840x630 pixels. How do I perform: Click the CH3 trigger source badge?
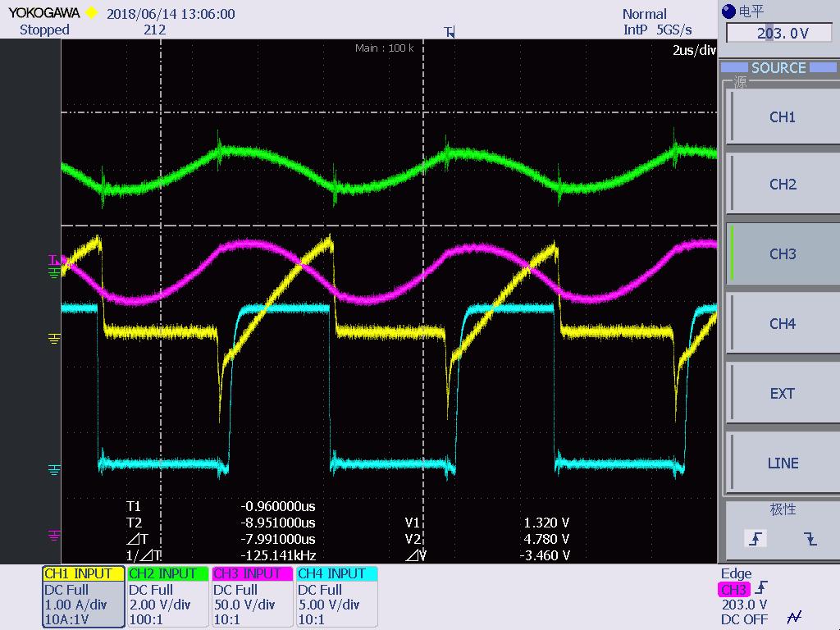[733, 590]
